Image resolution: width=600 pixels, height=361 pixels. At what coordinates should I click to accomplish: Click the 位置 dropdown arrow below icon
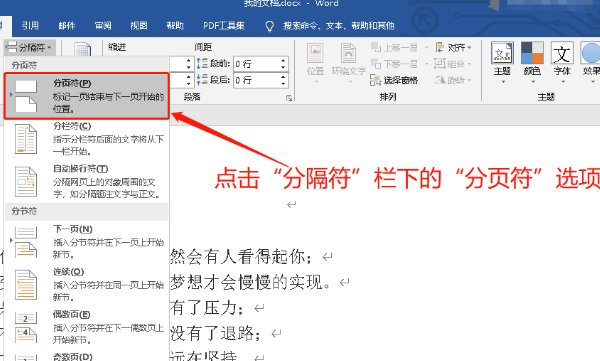[316, 82]
